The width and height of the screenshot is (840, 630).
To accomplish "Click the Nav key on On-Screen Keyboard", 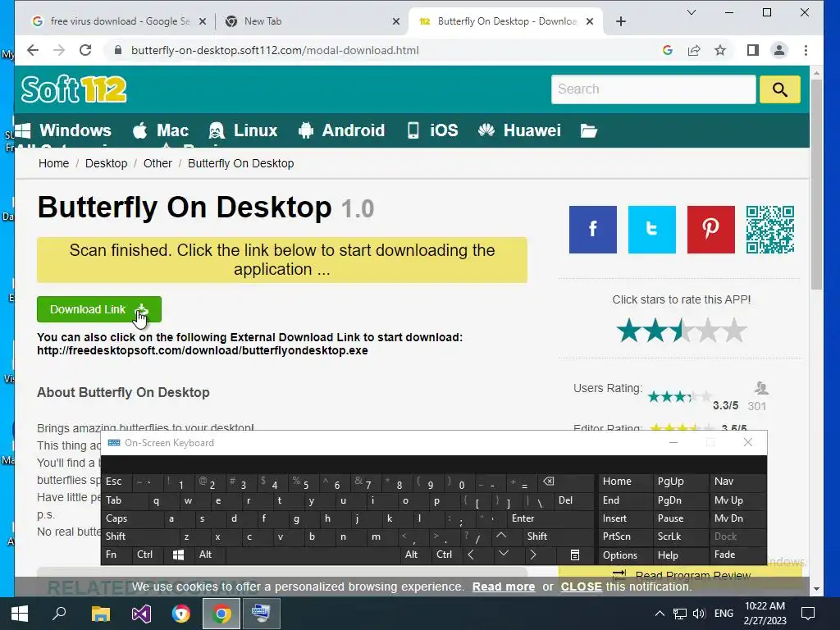I will tap(737, 482).
